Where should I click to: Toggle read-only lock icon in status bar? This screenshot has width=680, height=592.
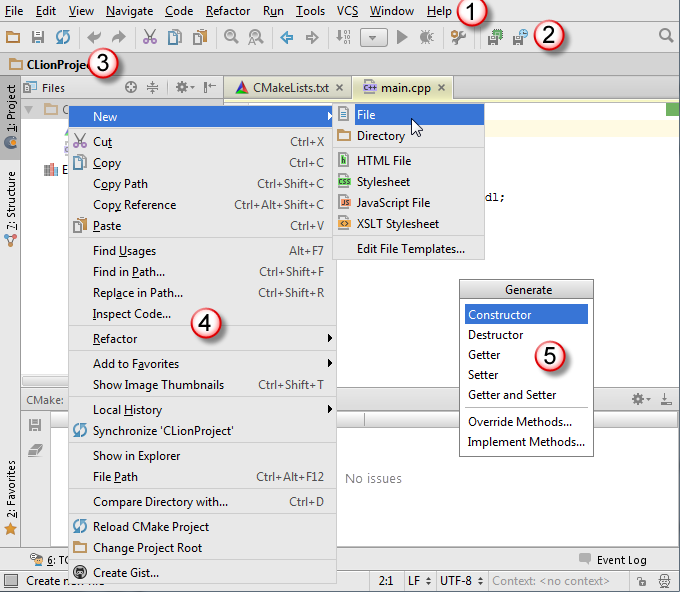coord(641,581)
